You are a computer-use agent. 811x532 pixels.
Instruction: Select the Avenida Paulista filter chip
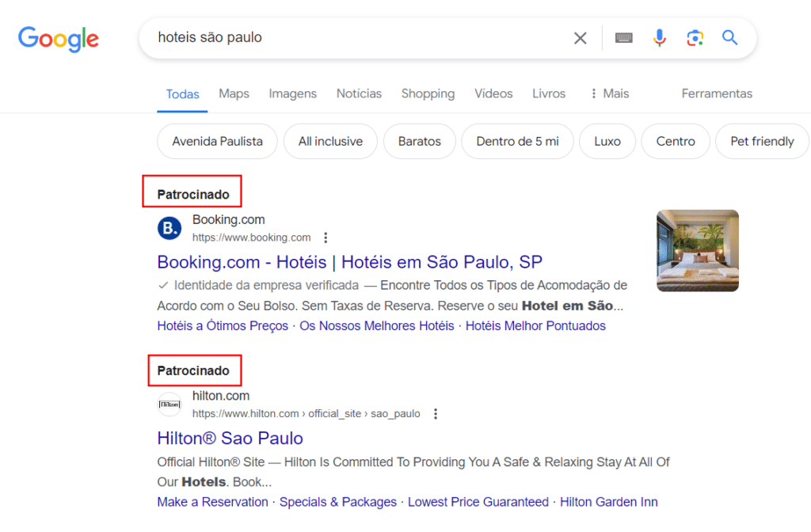click(x=216, y=141)
